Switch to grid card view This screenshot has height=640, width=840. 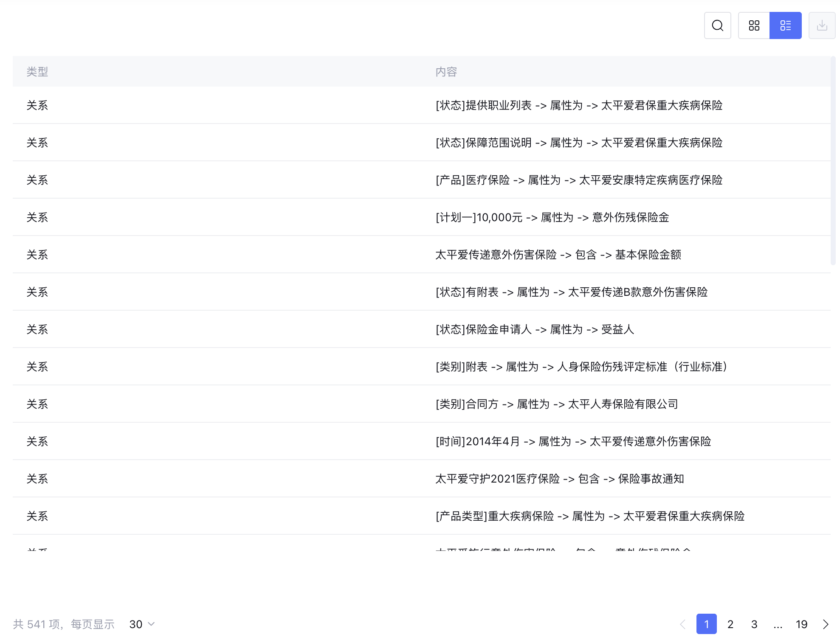pyautogui.click(x=754, y=25)
